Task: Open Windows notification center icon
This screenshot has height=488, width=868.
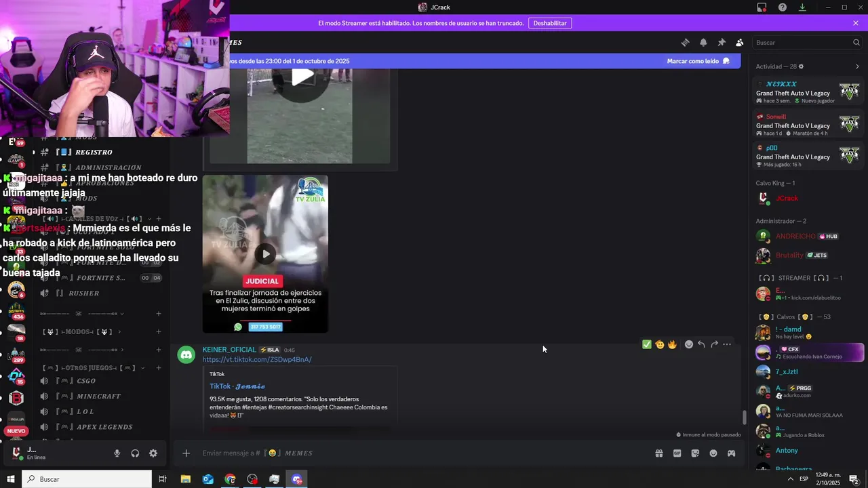Action: (x=854, y=479)
